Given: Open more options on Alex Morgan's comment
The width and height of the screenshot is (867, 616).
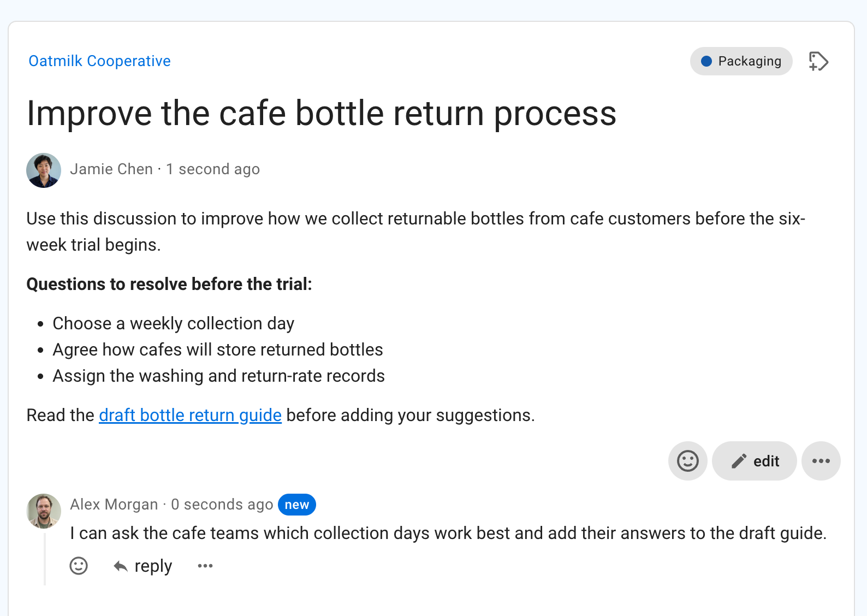Looking at the screenshot, I should [205, 566].
